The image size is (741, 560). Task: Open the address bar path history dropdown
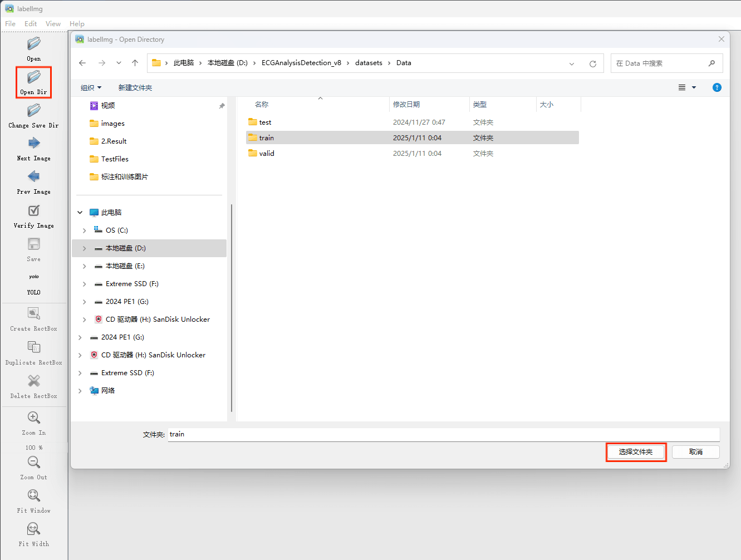572,63
